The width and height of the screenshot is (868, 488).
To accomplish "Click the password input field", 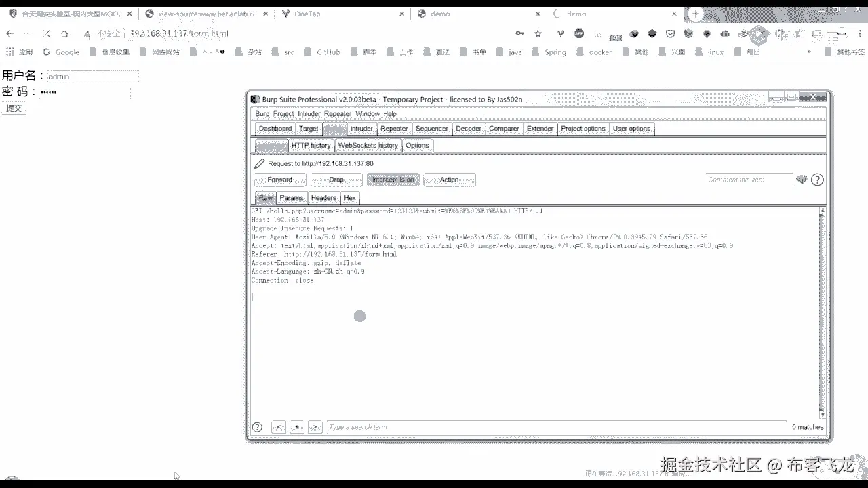I will 85,92.
